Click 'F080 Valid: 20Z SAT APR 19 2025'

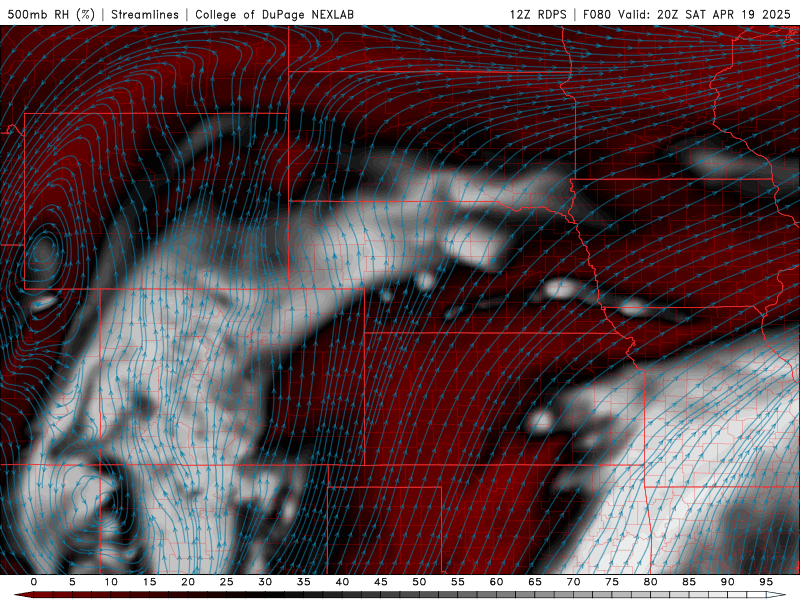[687, 14]
